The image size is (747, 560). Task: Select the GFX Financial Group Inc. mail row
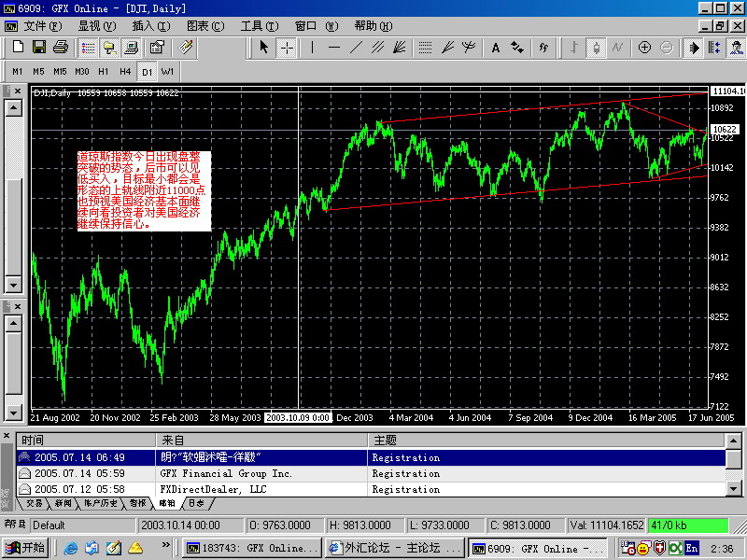click(x=371, y=473)
